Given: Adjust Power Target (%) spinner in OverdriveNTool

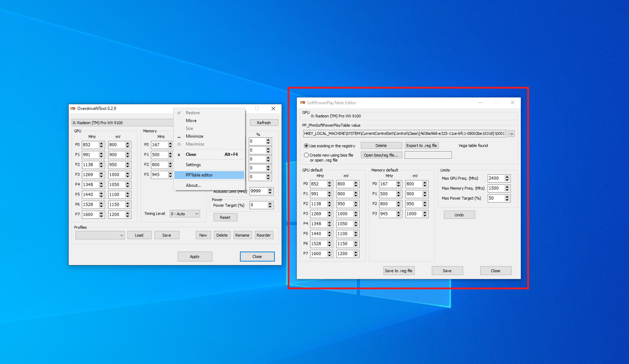Looking at the screenshot, I should click(x=270, y=205).
